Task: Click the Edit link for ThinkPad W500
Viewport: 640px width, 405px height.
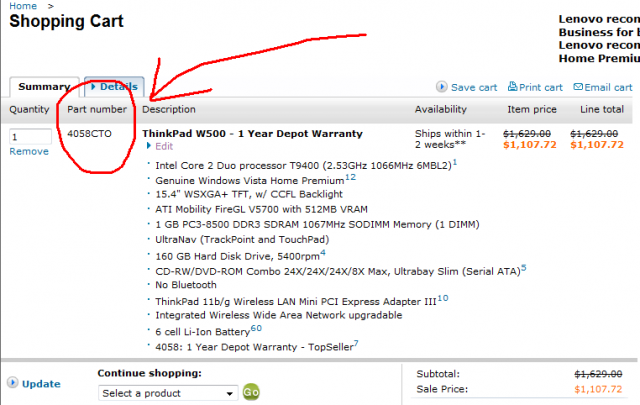Action: [164, 146]
